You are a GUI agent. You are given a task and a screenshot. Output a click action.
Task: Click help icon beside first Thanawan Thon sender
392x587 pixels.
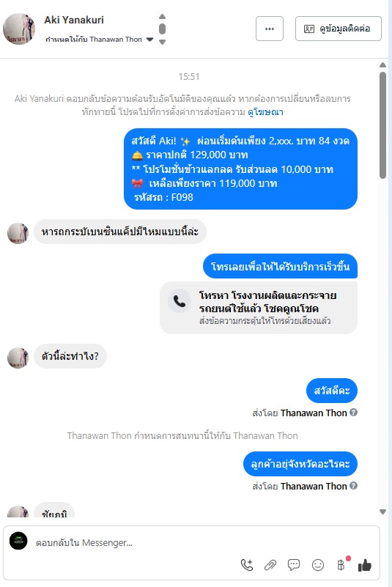click(353, 412)
